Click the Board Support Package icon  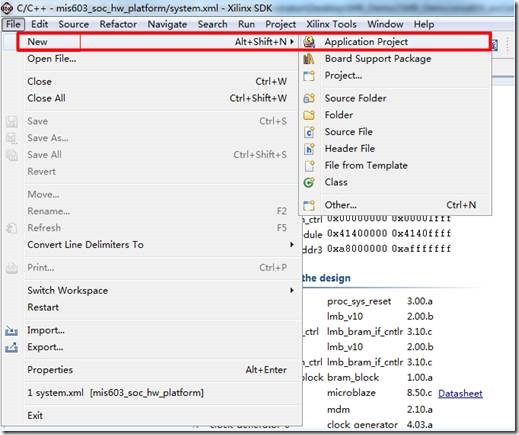[x=309, y=59]
